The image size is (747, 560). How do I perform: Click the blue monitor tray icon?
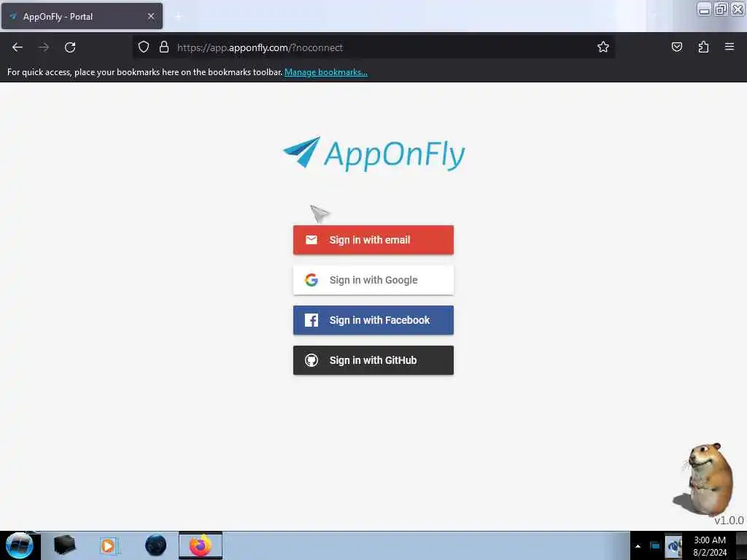tap(655, 546)
